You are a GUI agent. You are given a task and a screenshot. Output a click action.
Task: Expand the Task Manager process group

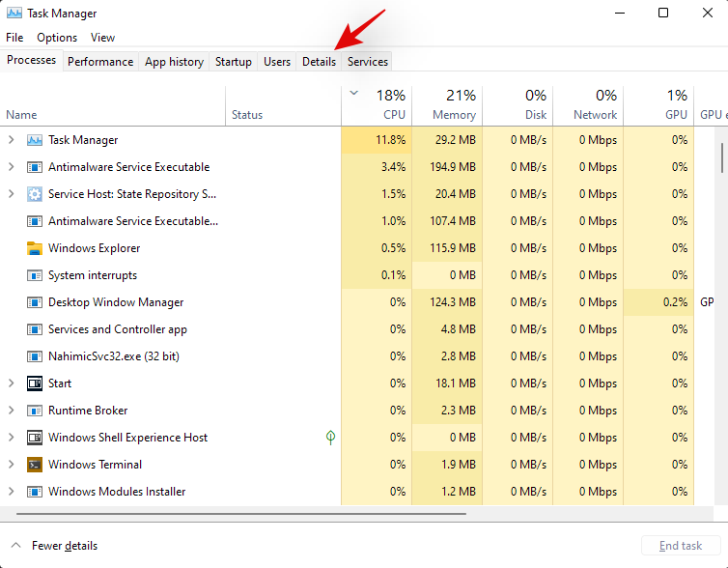pyautogui.click(x=11, y=140)
